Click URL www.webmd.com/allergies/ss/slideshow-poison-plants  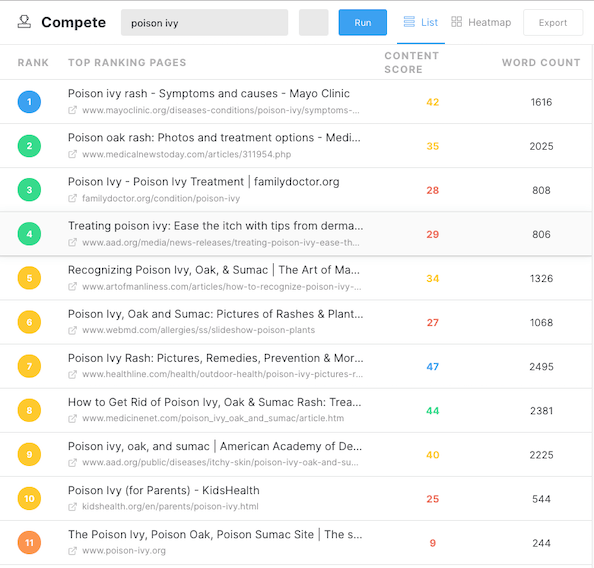[199, 330]
